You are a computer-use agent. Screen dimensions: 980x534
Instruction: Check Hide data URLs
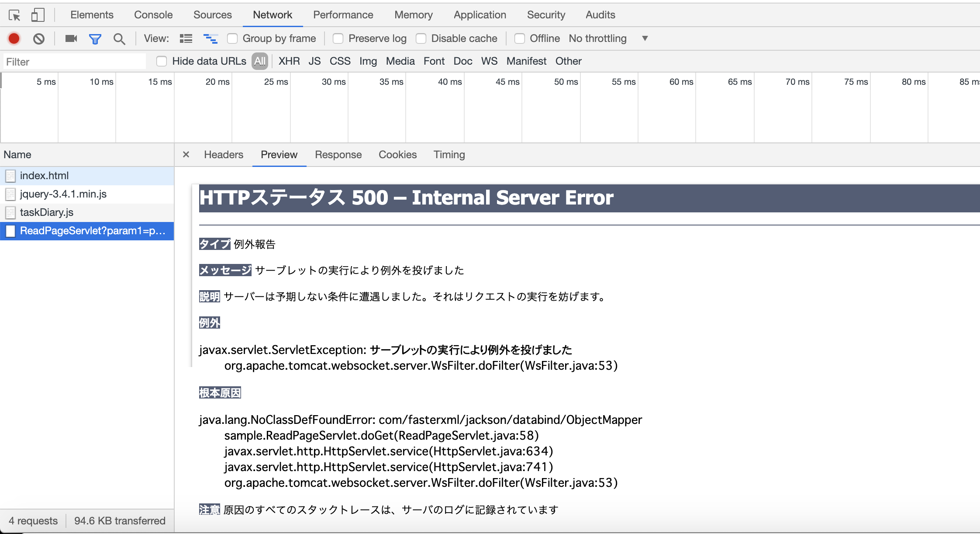161,61
